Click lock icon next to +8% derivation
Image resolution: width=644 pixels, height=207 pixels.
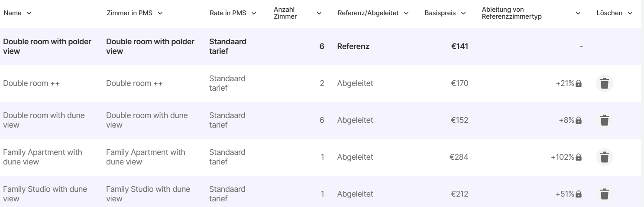(x=579, y=120)
